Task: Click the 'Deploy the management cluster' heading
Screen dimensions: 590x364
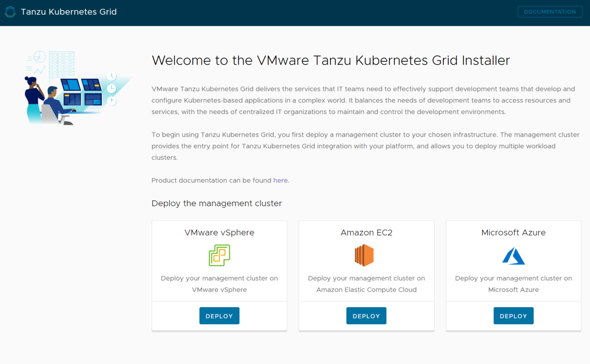Action: (x=217, y=203)
